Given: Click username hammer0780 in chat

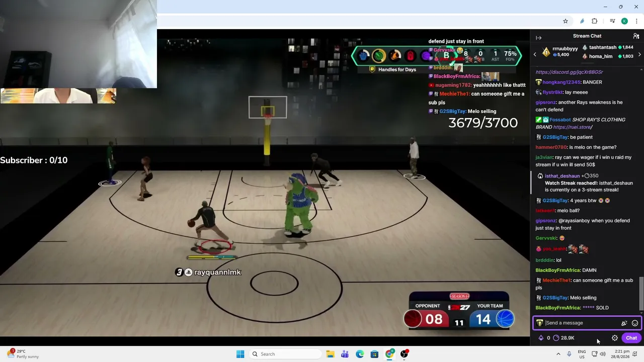Looking at the screenshot, I should [551, 147].
